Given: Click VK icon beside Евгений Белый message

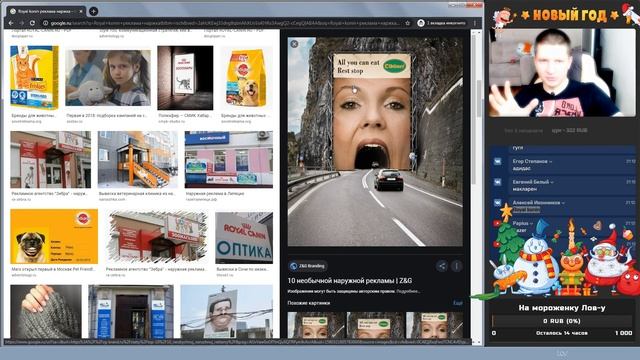Looking at the screenshot, I should (498, 182).
